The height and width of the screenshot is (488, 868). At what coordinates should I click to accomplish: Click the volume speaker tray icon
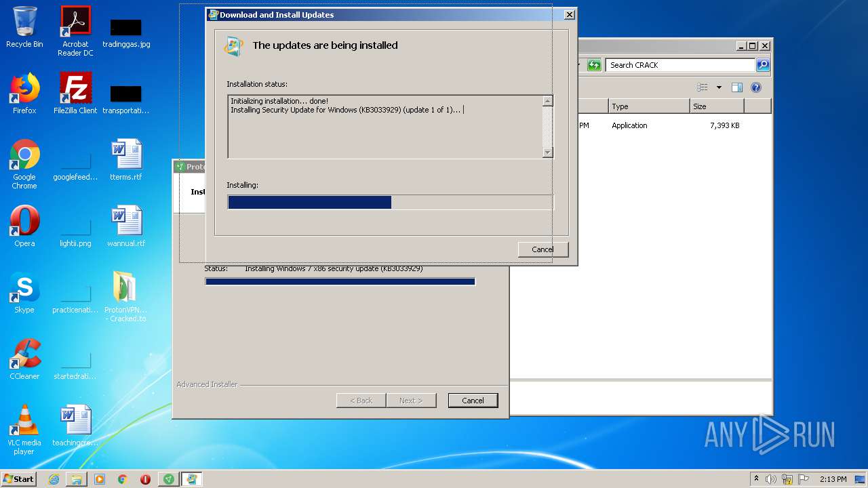[x=771, y=479]
